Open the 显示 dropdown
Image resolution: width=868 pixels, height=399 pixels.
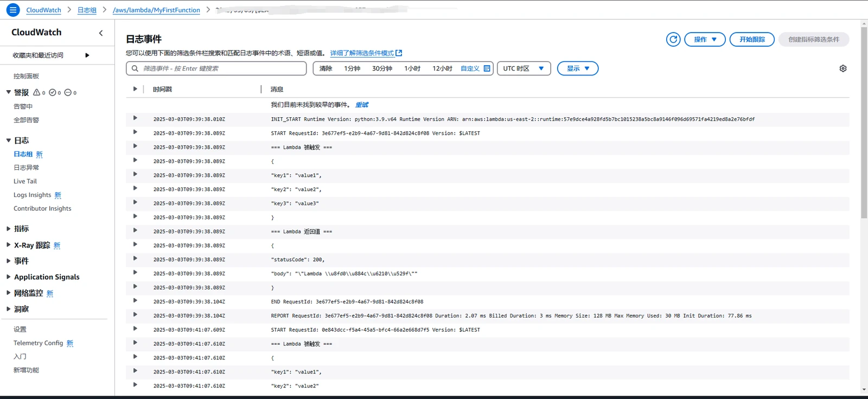pos(578,68)
